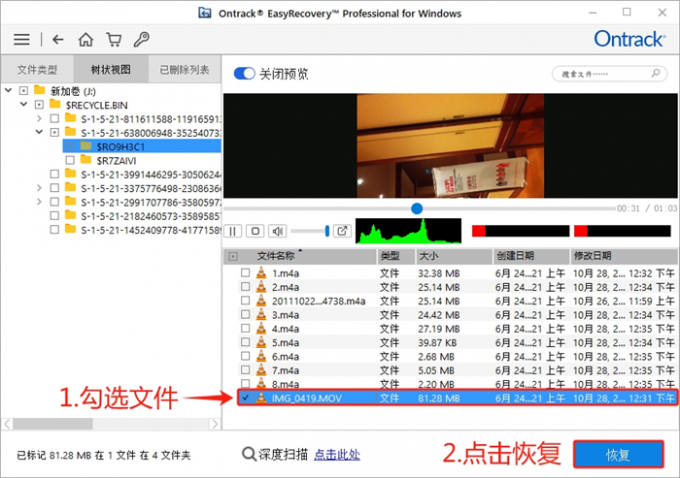Switch to the 已删除列表 tab

(184, 69)
